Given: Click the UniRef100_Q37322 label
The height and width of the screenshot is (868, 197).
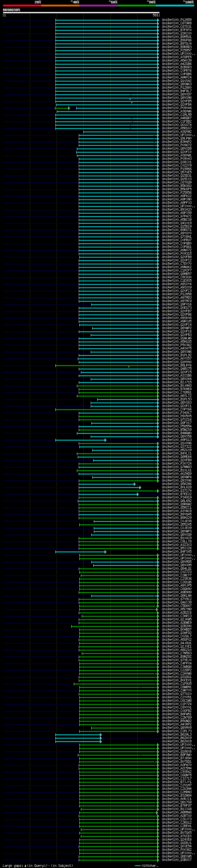Looking at the screenshot, I should coord(177,447).
